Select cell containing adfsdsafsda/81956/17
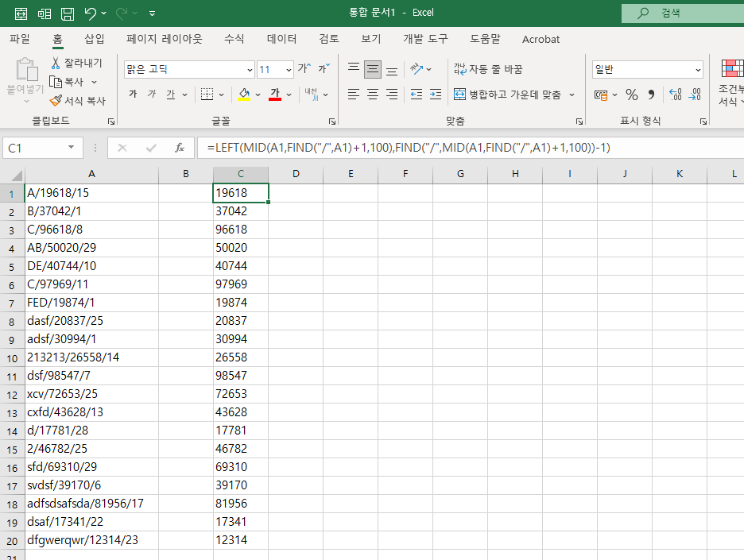The width and height of the screenshot is (744, 560). click(91, 504)
